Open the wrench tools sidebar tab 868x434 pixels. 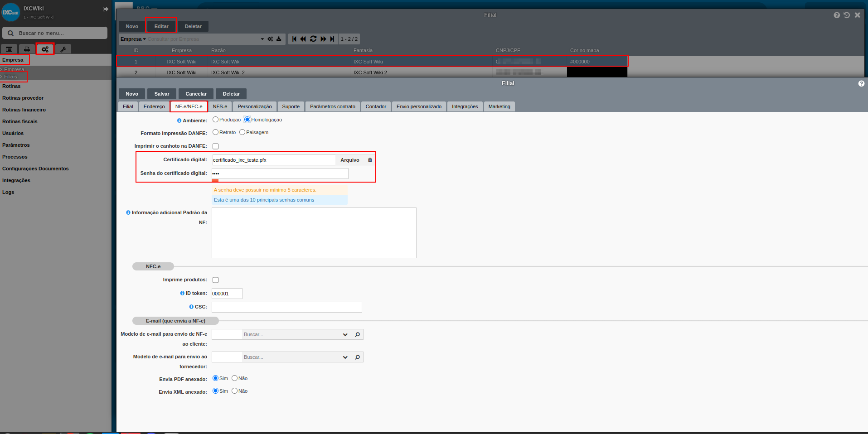point(63,49)
